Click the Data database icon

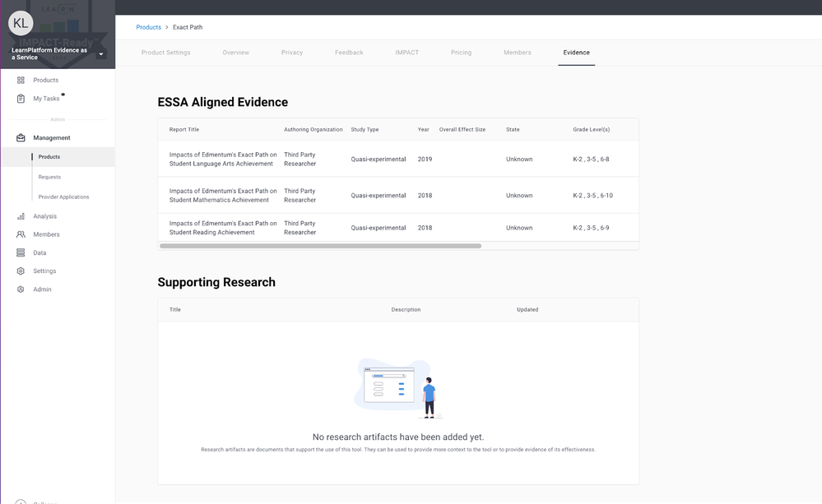21,252
